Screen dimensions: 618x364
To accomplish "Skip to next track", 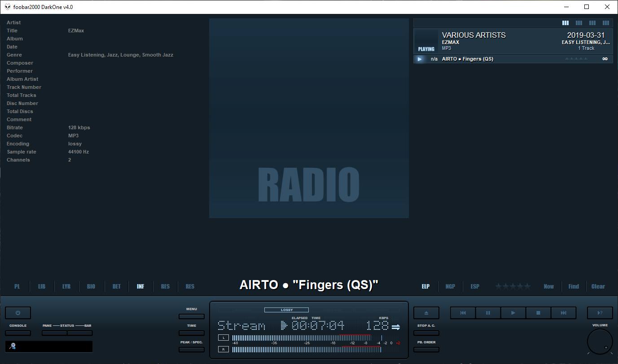I will pyautogui.click(x=563, y=313).
